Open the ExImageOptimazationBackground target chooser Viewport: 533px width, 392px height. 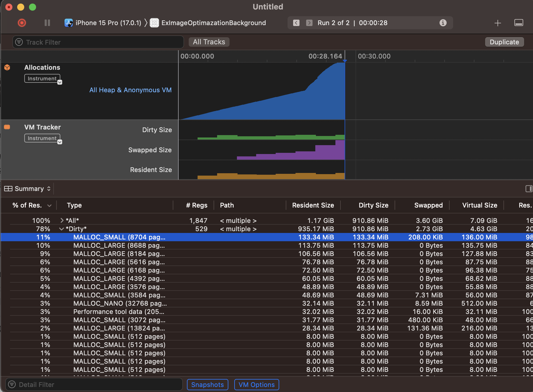[208, 23]
